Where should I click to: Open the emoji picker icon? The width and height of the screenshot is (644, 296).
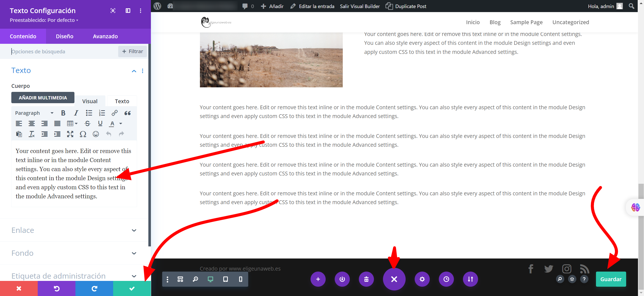96,134
